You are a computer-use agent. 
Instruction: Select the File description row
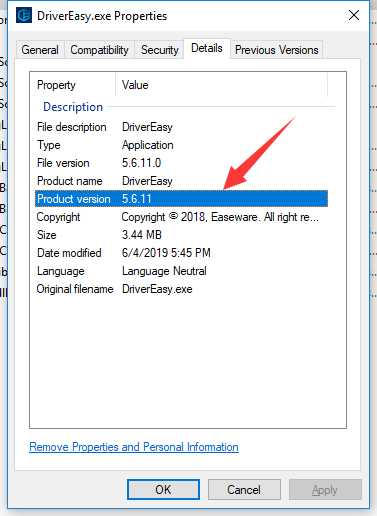click(x=181, y=127)
